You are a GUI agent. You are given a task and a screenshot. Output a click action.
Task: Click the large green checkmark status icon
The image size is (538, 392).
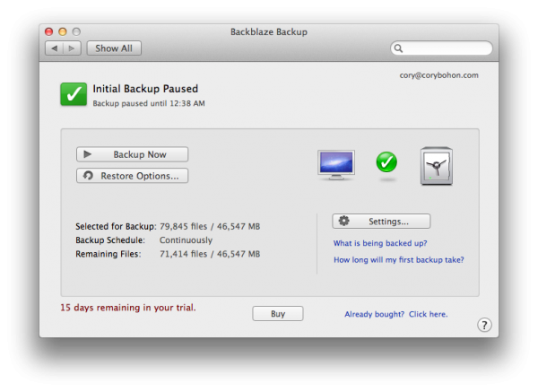pos(74,94)
